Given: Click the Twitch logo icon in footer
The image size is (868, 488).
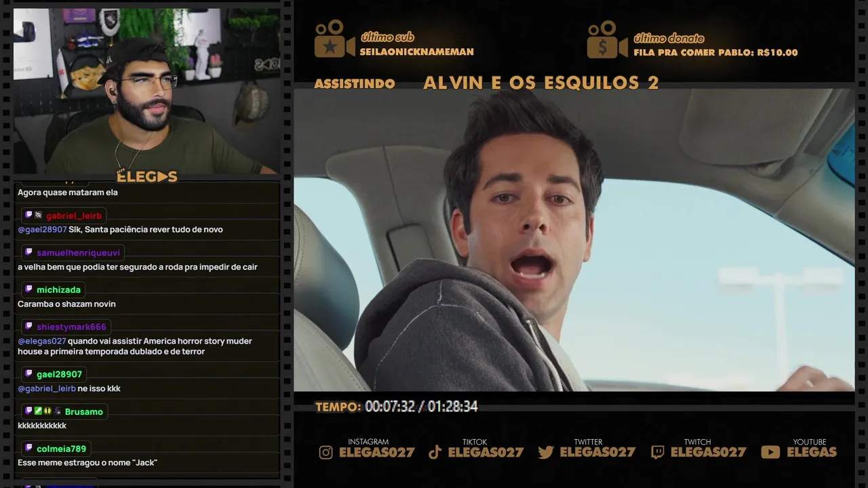Looking at the screenshot, I should (657, 453).
